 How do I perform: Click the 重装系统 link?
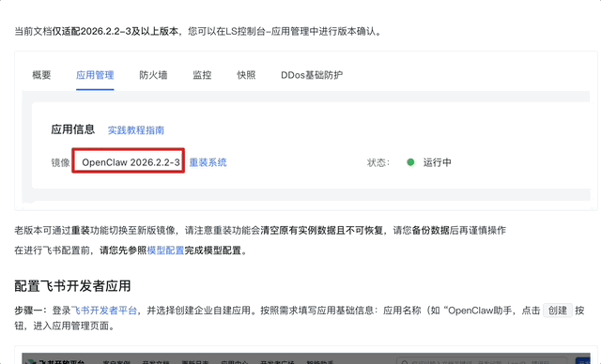[208, 162]
